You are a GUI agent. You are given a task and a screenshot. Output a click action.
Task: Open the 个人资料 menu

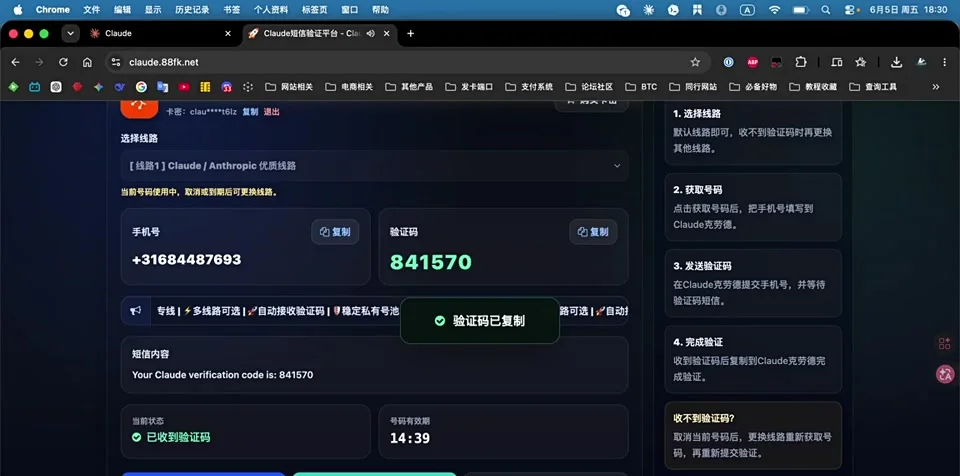pos(271,10)
